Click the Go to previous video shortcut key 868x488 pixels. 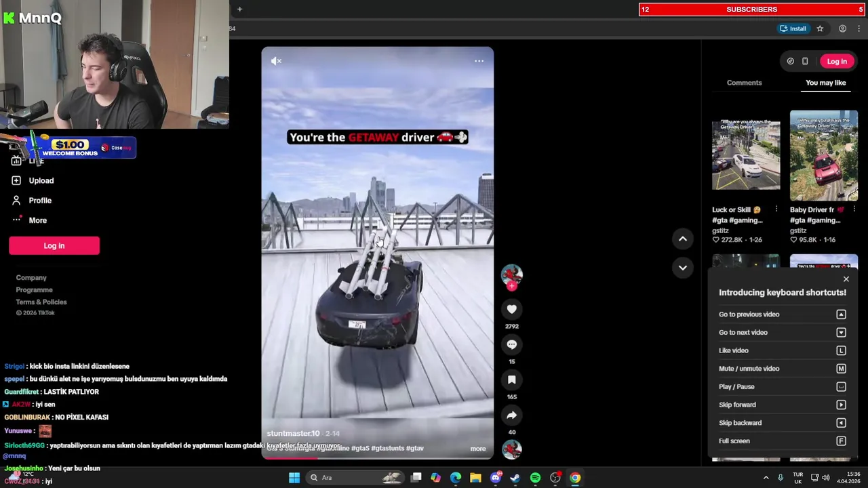[x=841, y=314]
